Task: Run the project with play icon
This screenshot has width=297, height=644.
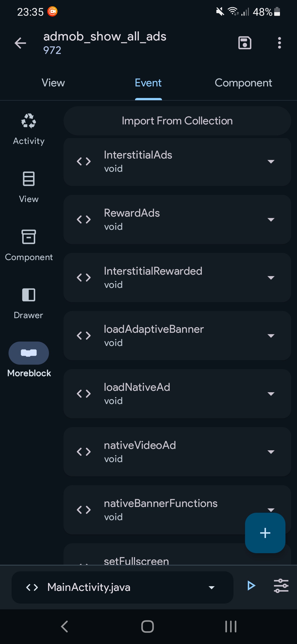Action: click(x=251, y=586)
